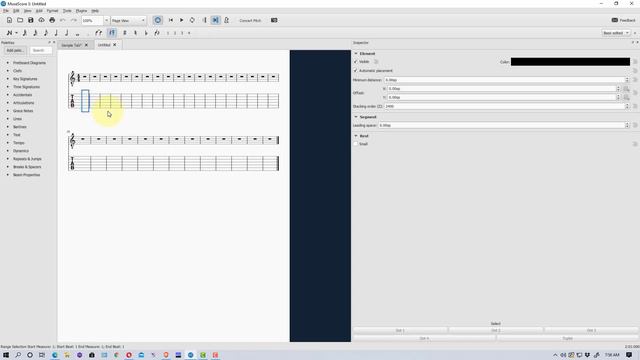Flip note direction icon
Viewport: 640px width, 360px height.
coord(157,33)
